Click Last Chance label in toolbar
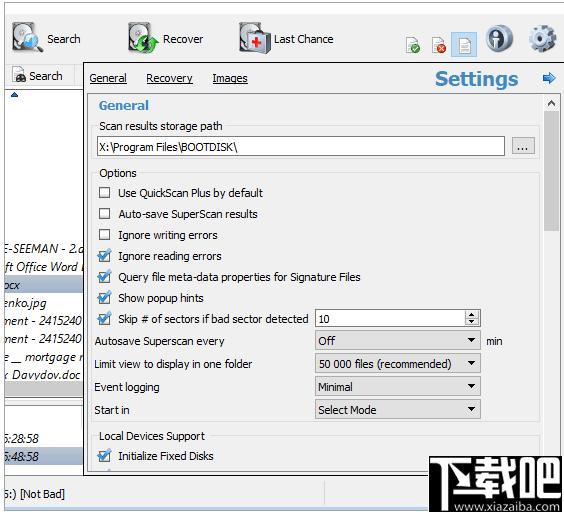This screenshot has width=564, height=512. 304,38
